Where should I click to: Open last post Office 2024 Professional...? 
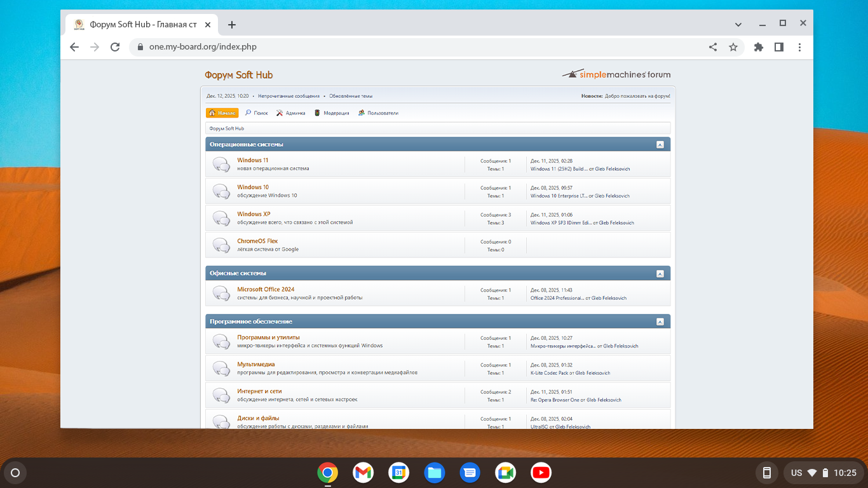[x=557, y=298]
